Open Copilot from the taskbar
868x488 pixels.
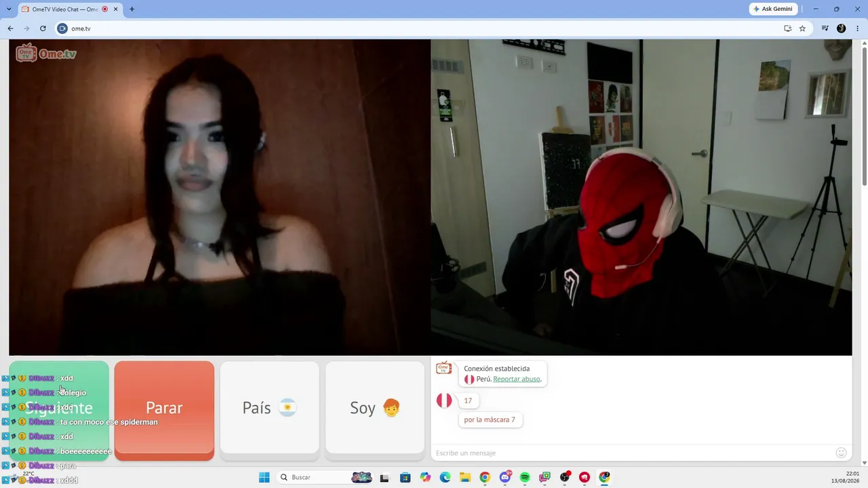coord(425,477)
